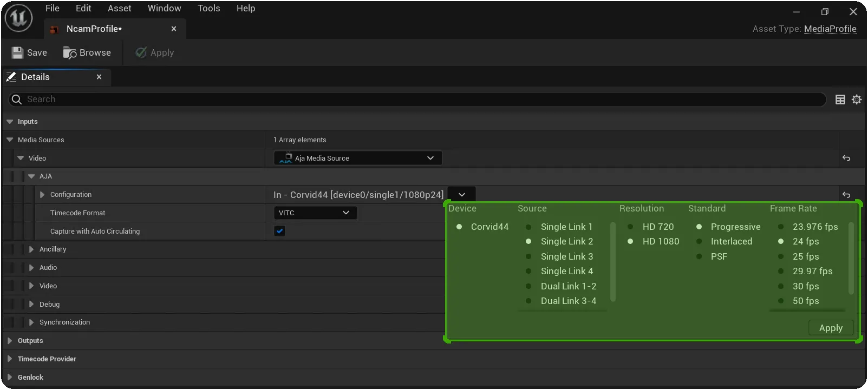Reset the Video media source to default
The image size is (868, 390).
coord(846,158)
